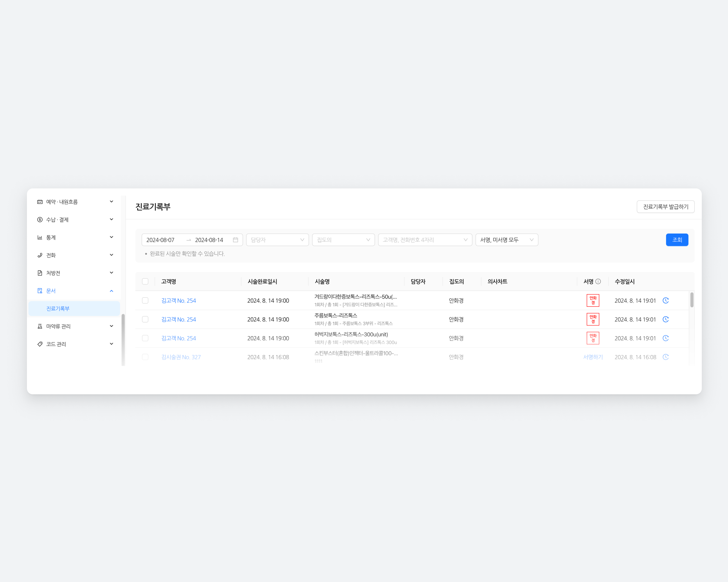Click the document search icon beside 문서
The height and width of the screenshot is (582, 728).
coord(40,291)
